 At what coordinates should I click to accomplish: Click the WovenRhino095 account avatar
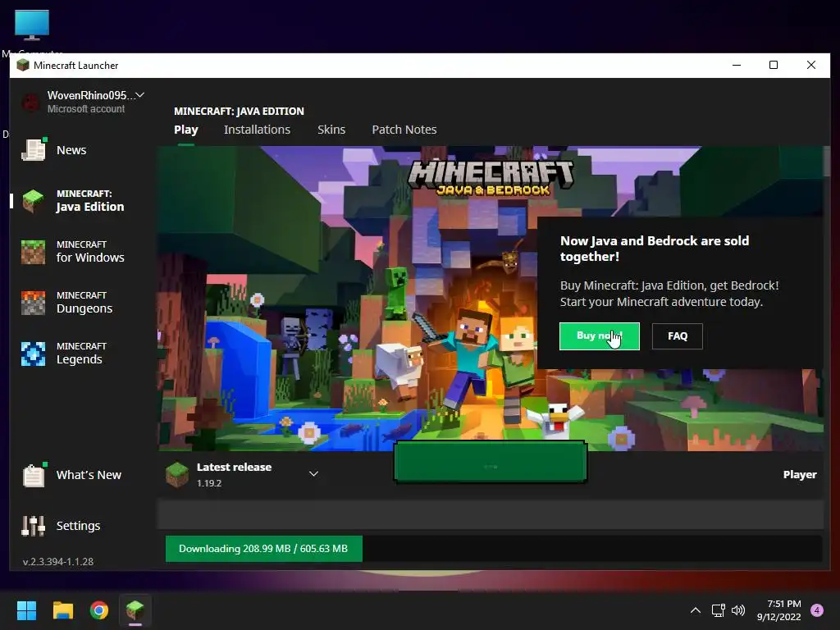pos(30,102)
